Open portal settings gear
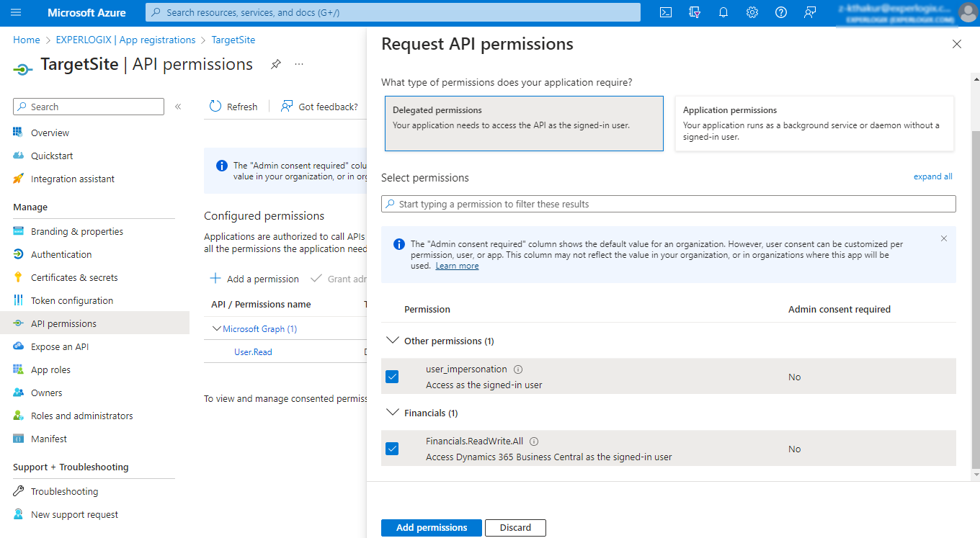The height and width of the screenshot is (538, 980). pyautogui.click(x=752, y=12)
